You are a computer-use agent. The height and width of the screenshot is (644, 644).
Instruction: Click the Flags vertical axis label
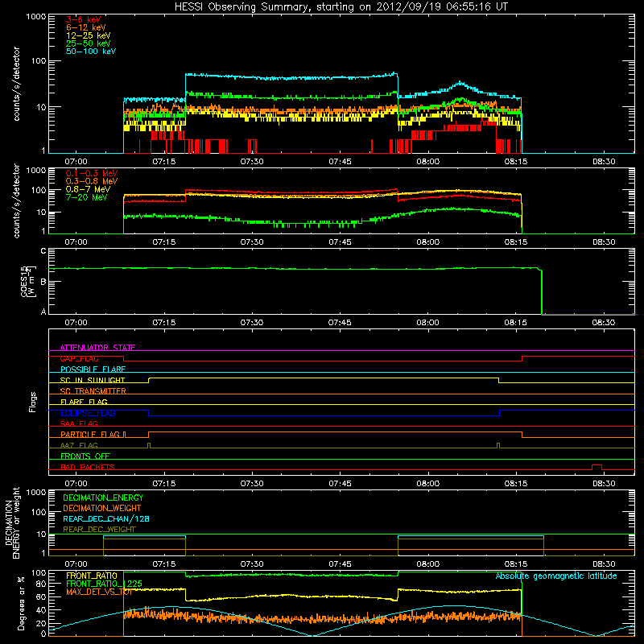[x=33, y=402]
